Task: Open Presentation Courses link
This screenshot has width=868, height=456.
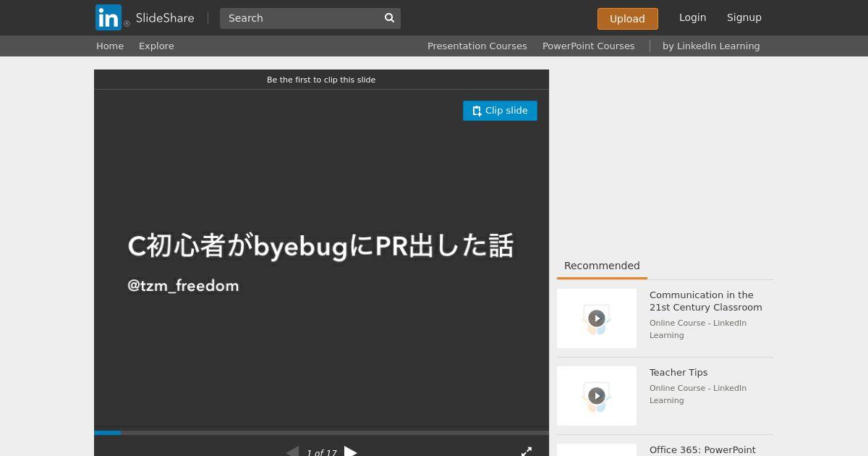Action: (x=477, y=46)
